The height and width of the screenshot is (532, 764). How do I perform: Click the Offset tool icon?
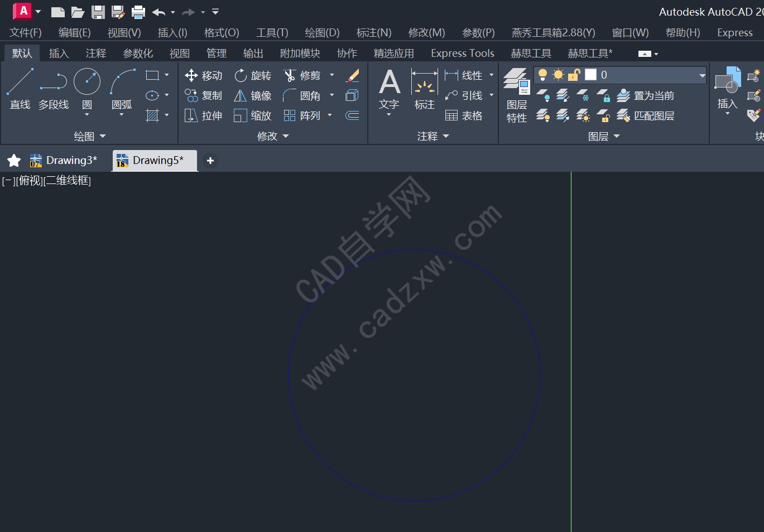[353, 115]
